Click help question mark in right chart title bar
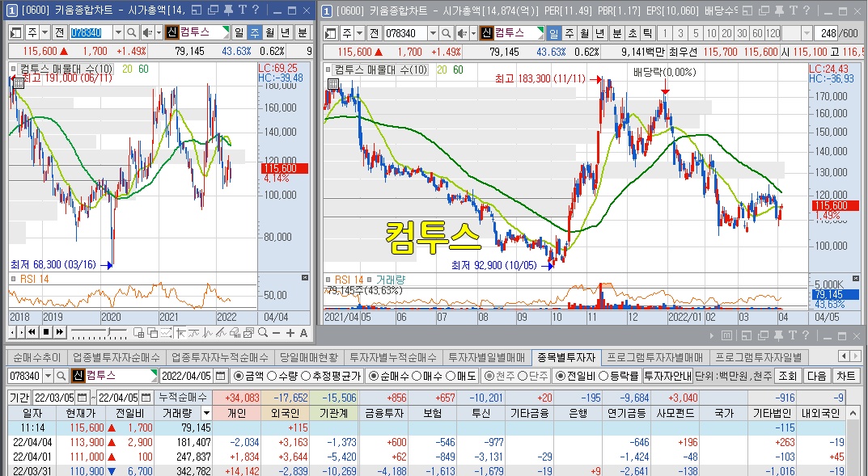Screen dimensions: 868x476 (x=806, y=11)
